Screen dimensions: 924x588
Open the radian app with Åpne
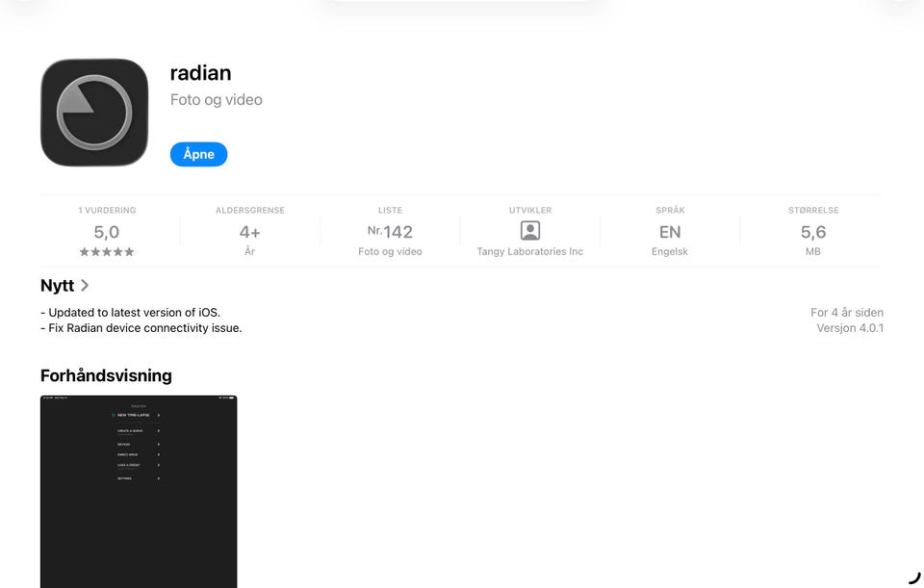point(198,154)
